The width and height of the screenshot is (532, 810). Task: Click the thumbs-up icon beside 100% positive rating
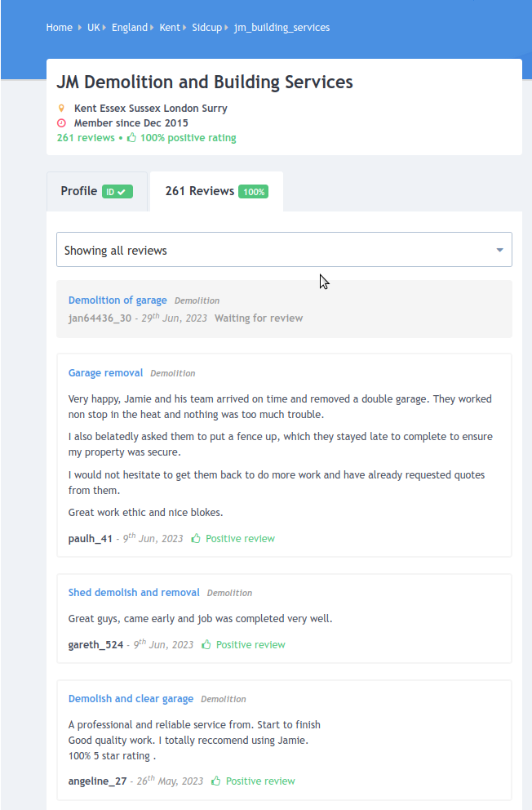[x=131, y=137]
